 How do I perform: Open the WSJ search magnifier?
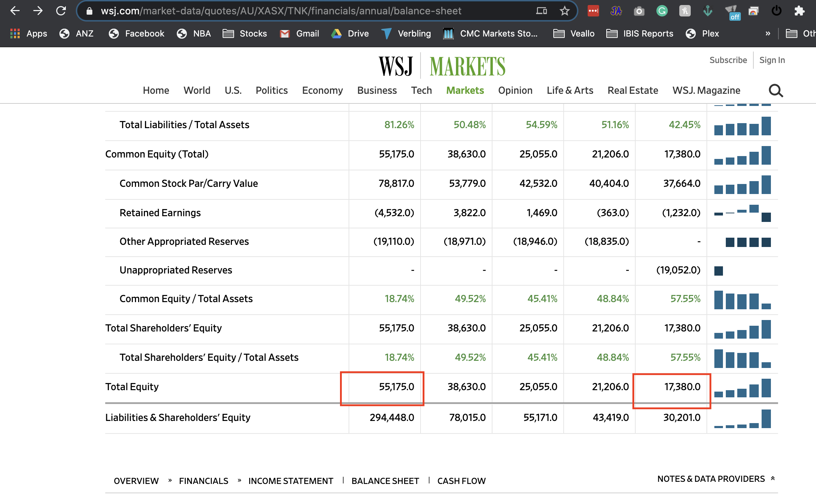click(776, 90)
